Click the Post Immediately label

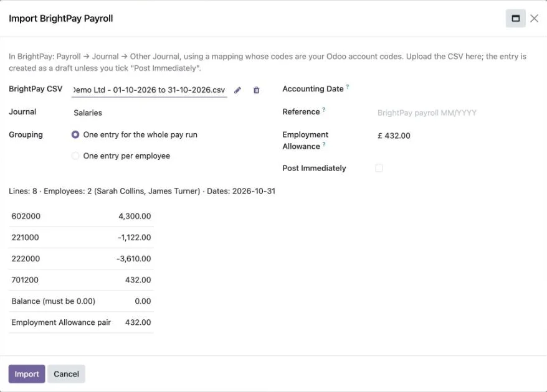[315, 168]
